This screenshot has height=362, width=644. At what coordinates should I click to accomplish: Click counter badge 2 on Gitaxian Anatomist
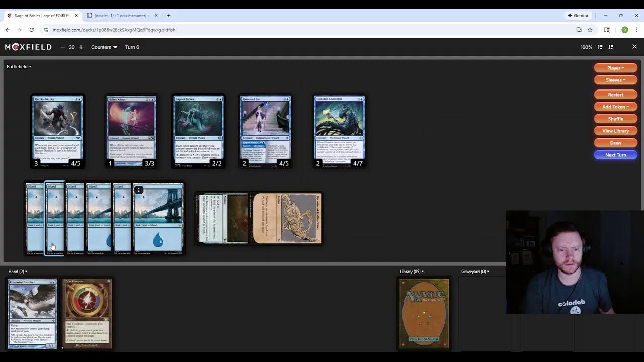(318, 163)
